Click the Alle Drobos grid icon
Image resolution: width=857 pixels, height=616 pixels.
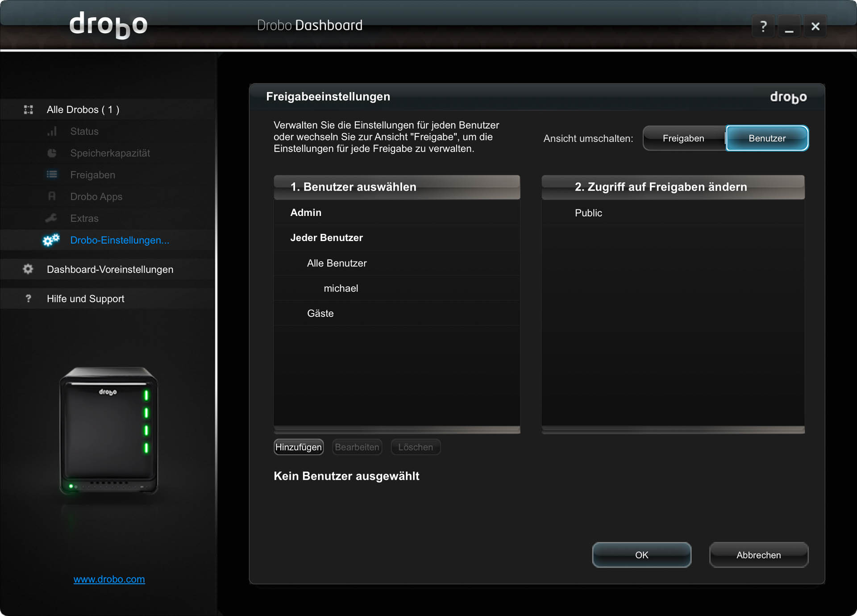click(x=29, y=109)
